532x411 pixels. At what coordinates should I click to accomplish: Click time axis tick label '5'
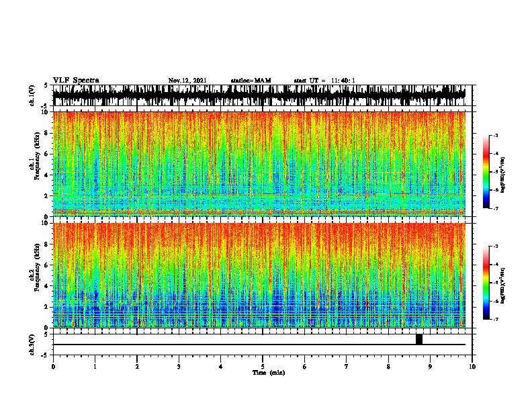(x=263, y=367)
